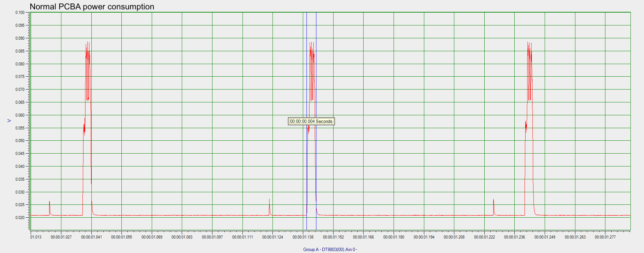The width and height of the screenshot is (644, 253).
Task: Click the 0.080 y-axis value
Action: 20,64
